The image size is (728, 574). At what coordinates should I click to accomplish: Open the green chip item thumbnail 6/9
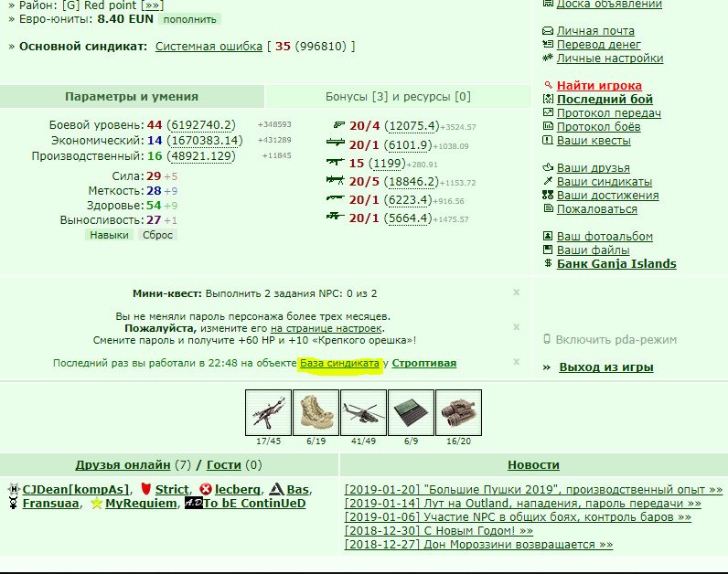coord(411,412)
